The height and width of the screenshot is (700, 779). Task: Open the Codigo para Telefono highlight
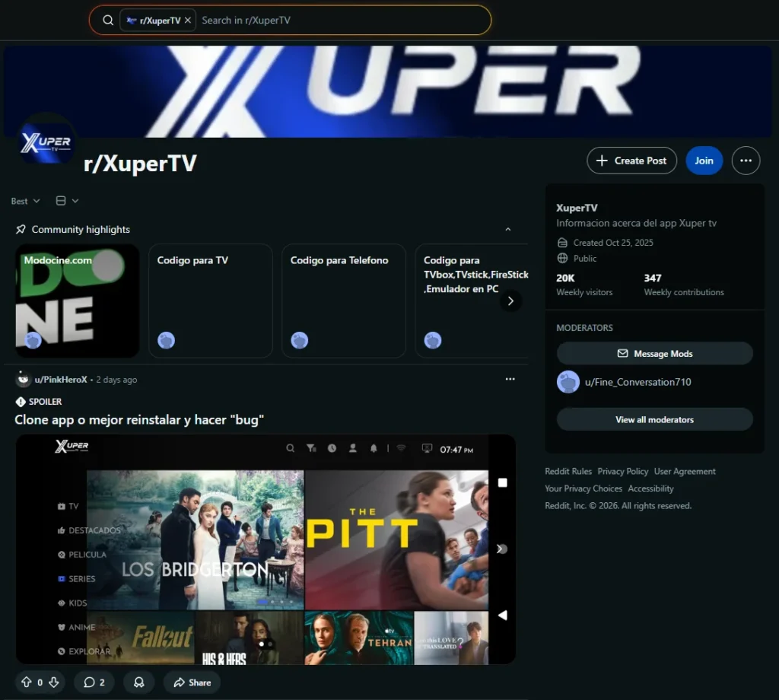coord(344,301)
